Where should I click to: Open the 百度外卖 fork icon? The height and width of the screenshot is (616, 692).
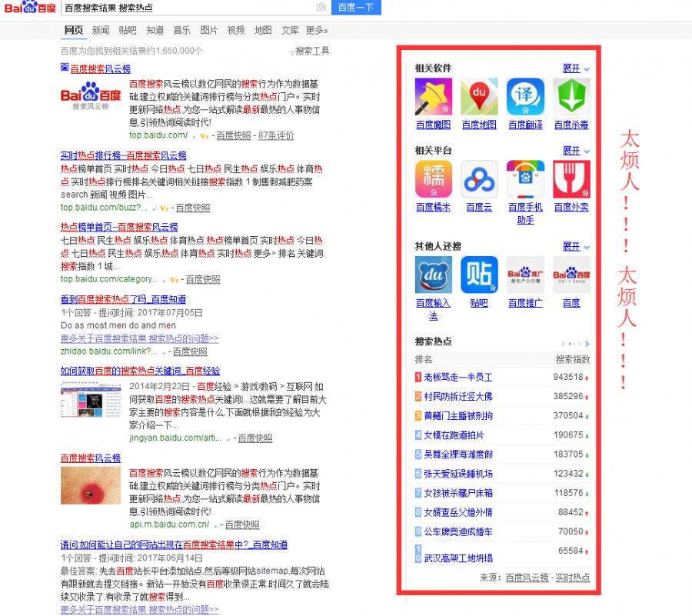(x=571, y=178)
